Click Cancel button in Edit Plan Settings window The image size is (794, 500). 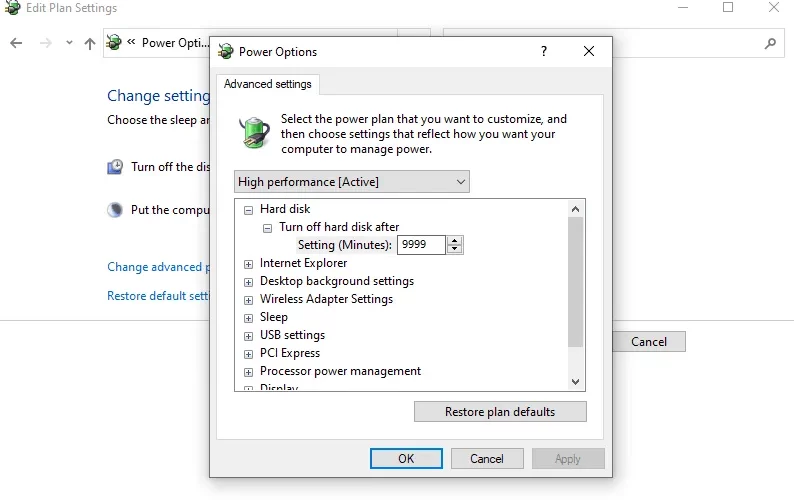(x=649, y=342)
